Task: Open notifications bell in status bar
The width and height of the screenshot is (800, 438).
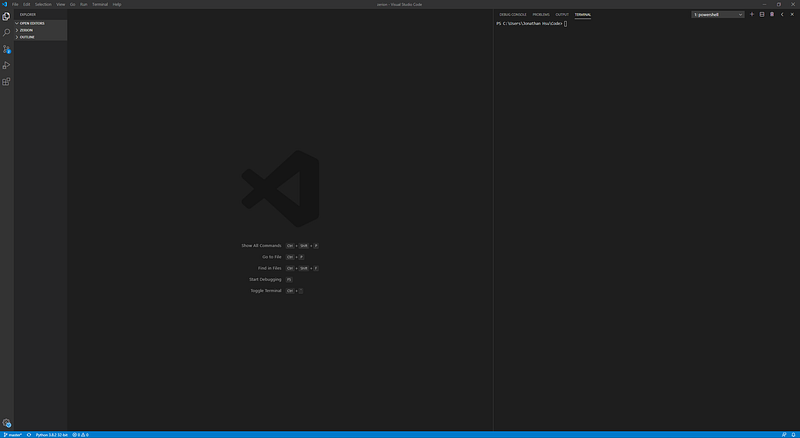Action: click(x=793, y=435)
